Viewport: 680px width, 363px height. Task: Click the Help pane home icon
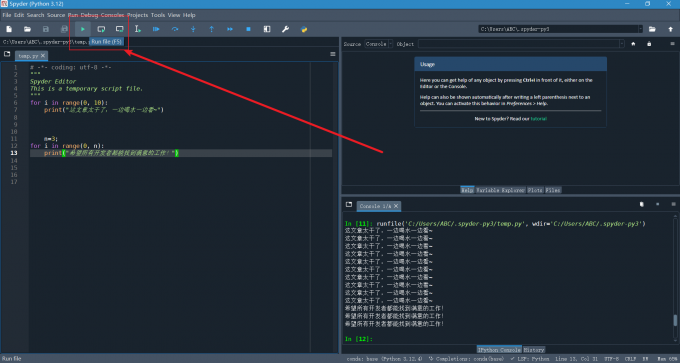(633, 44)
